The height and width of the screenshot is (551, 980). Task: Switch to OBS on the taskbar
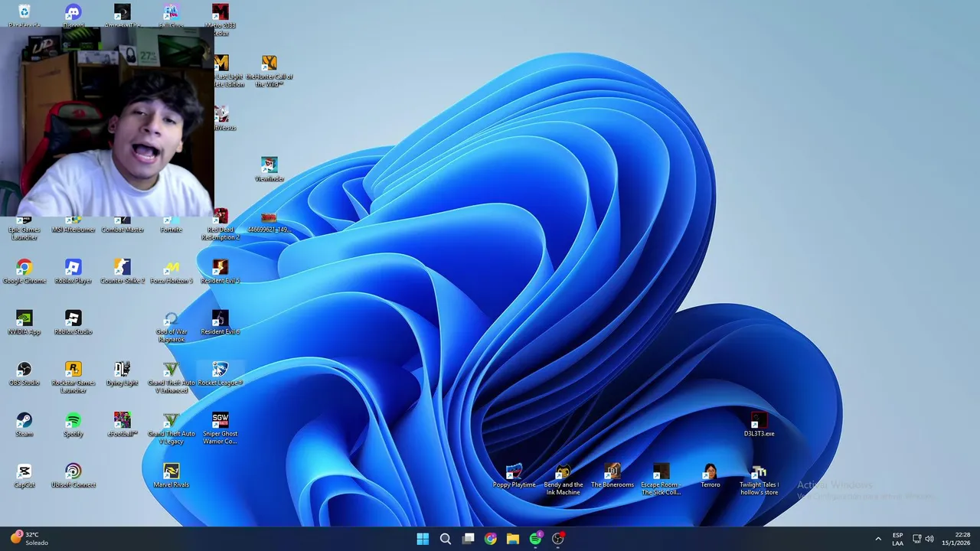[558, 539]
